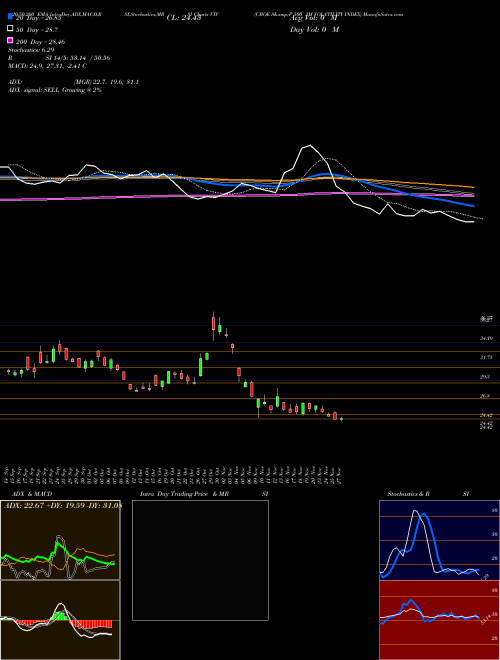Click the 'Stochastics: 6.29' reading

pyautogui.click(x=31, y=50)
